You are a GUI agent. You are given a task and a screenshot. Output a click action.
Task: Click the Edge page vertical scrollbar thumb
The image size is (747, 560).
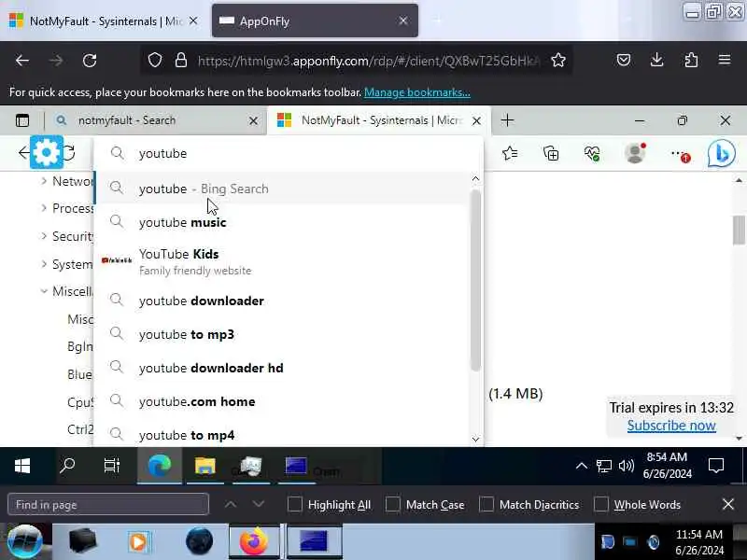tap(739, 230)
